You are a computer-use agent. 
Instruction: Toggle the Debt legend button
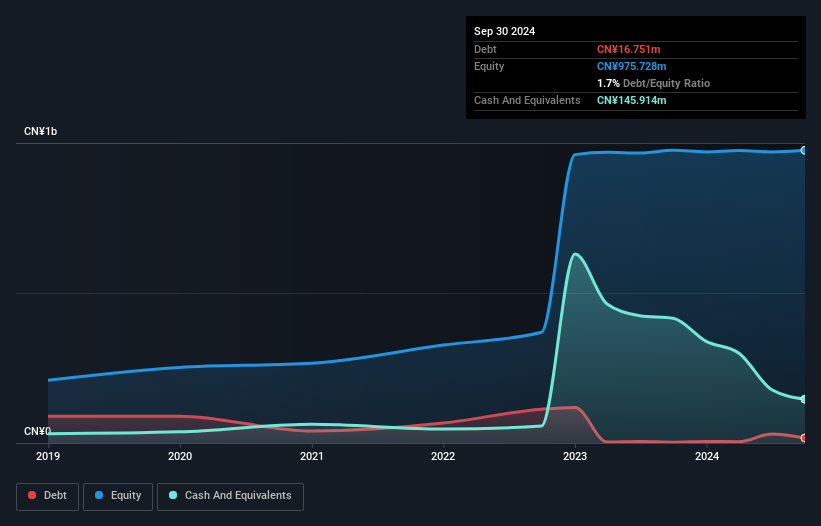[x=48, y=496]
